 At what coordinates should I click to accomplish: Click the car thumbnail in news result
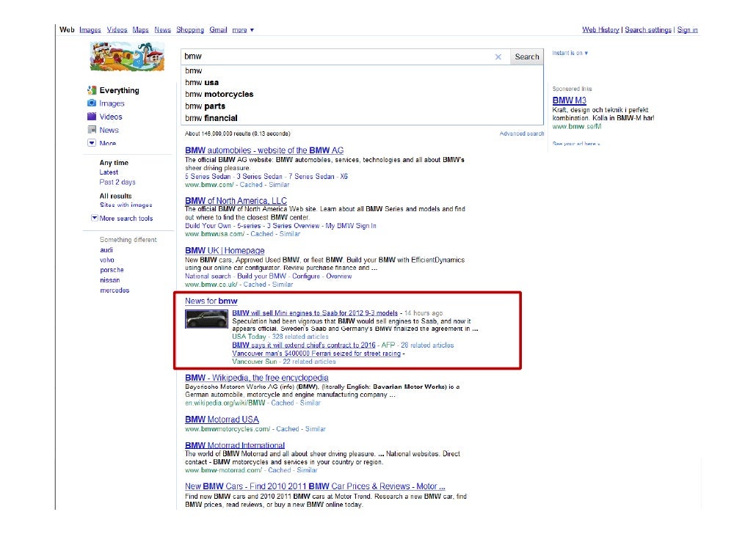point(206,319)
